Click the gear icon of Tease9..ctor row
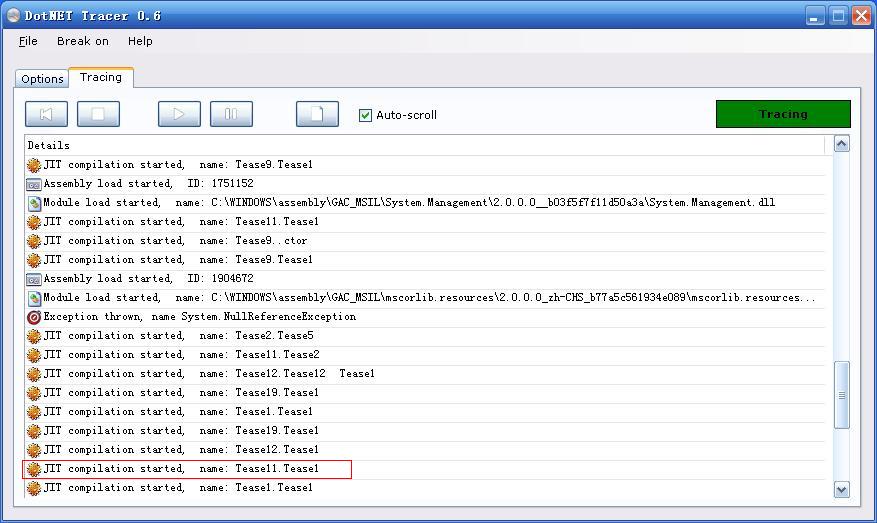This screenshot has height=523, width=877. [x=34, y=241]
